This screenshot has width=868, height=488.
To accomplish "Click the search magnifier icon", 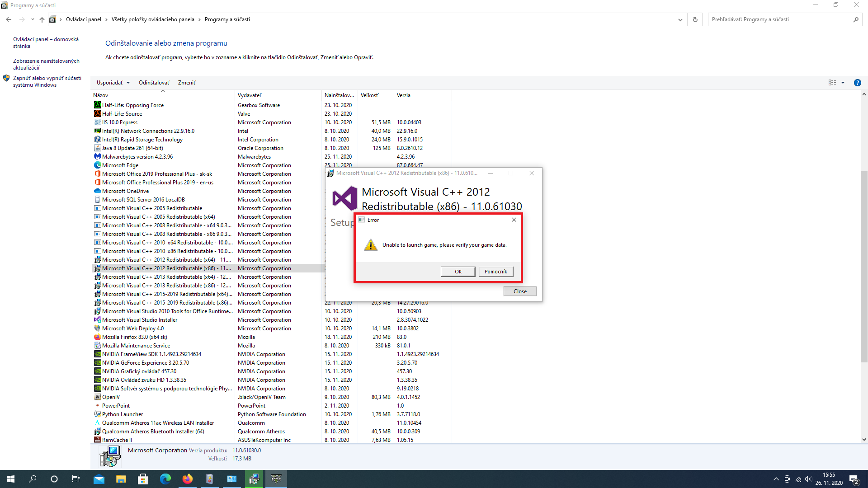I will [x=856, y=19].
